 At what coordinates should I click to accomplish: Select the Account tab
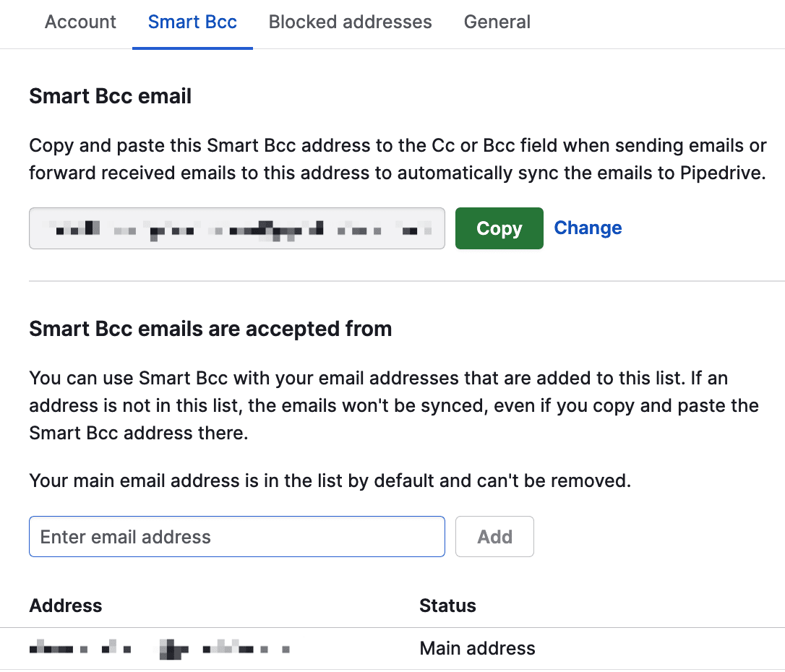pos(80,22)
